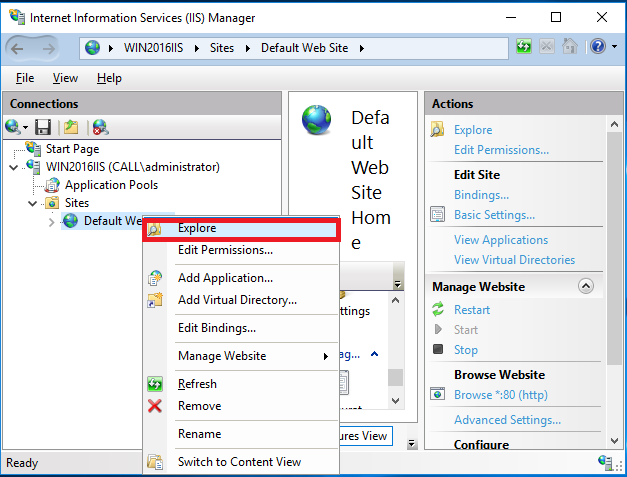
Task: Click the Add Application icon in context menu
Action: coord(155,278)
